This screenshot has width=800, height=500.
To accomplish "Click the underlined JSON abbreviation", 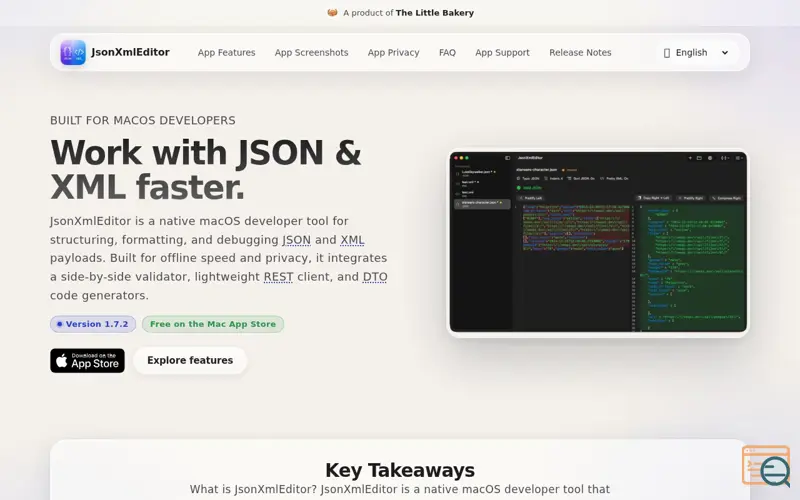I will click(296, 240).
